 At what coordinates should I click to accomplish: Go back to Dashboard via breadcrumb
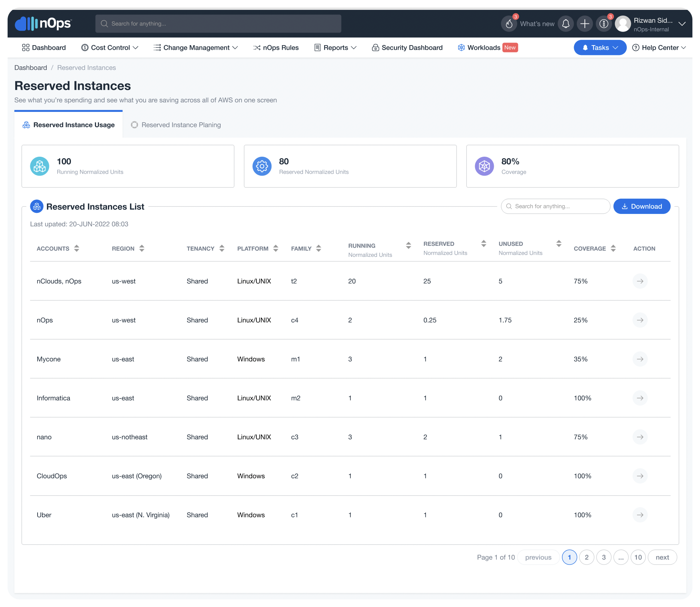(x=31, y=68)
